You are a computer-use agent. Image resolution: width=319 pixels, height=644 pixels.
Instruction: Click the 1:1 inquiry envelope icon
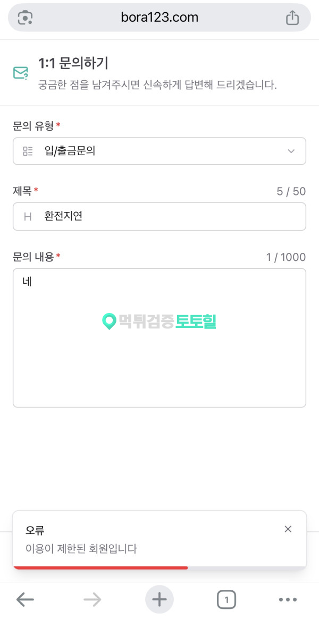click(20, 73)
